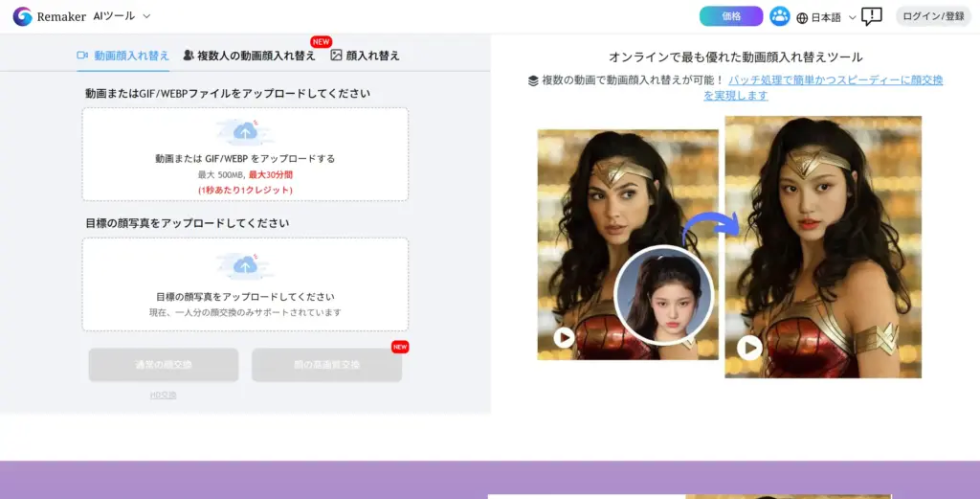Switch to 複数人の動画顔入れ替え tab

pyautogui.click(x=250, y=56)
